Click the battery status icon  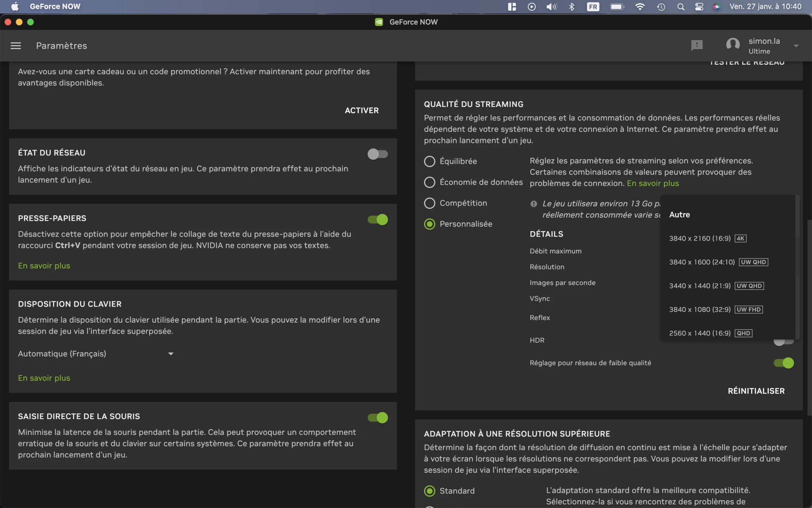pyautogui.click(x=617, y=6)
